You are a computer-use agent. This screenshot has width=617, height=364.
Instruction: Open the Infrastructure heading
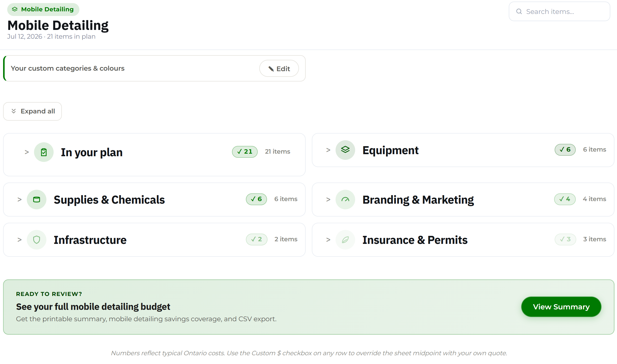click(x=90, y=240)
